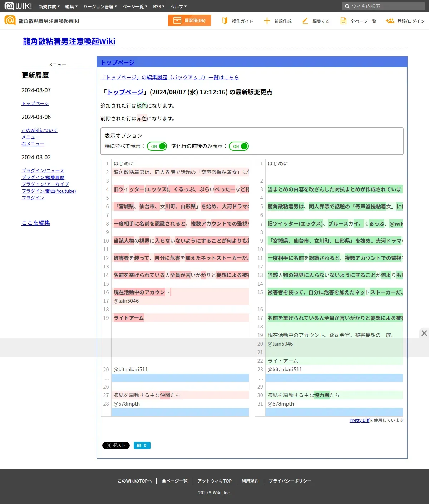Click the magnifier search icon

tap(347, 6)
